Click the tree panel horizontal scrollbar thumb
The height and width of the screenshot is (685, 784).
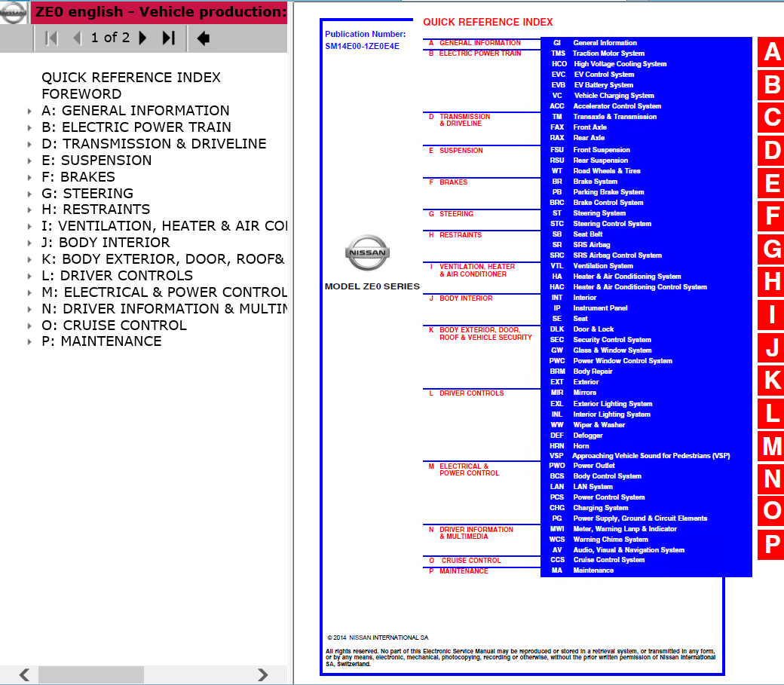point(91,674)
